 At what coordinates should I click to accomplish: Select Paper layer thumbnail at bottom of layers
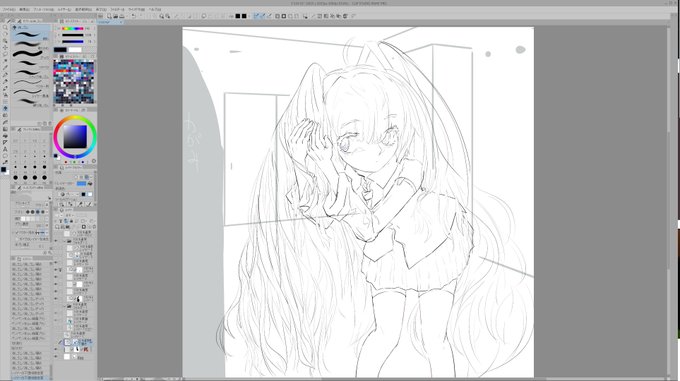tap(67, 357)
